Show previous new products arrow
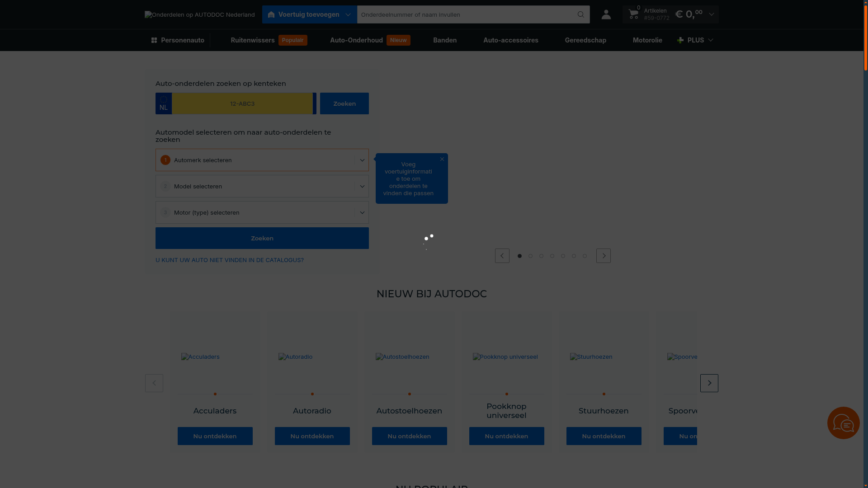This screenshot has height=488, width=868. (154, 383)
